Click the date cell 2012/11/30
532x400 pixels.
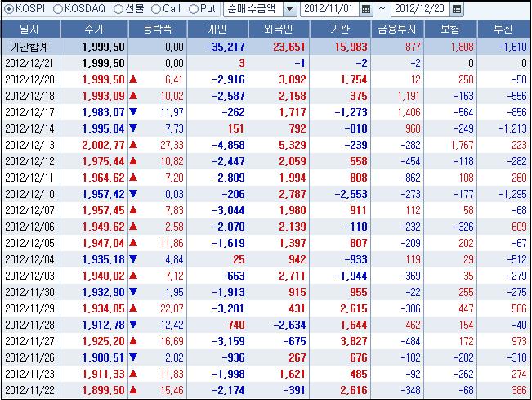tap(30, 292)
